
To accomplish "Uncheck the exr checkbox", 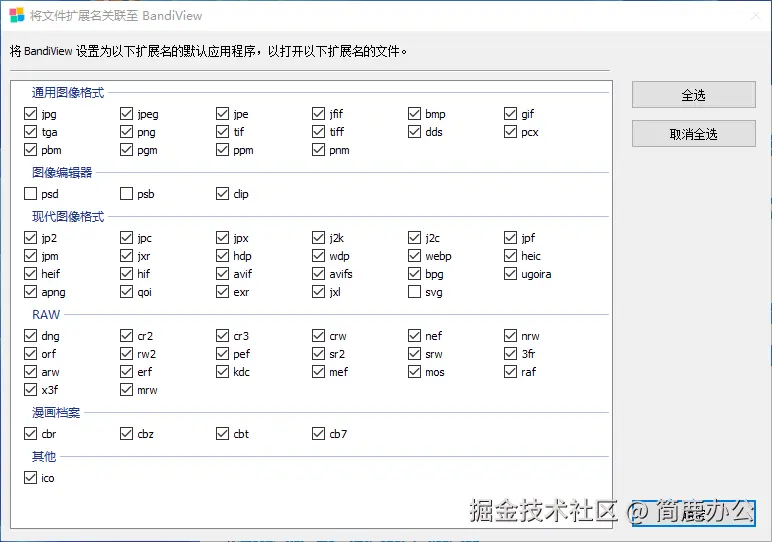I will pyautogui.click(x=223, y=292).
